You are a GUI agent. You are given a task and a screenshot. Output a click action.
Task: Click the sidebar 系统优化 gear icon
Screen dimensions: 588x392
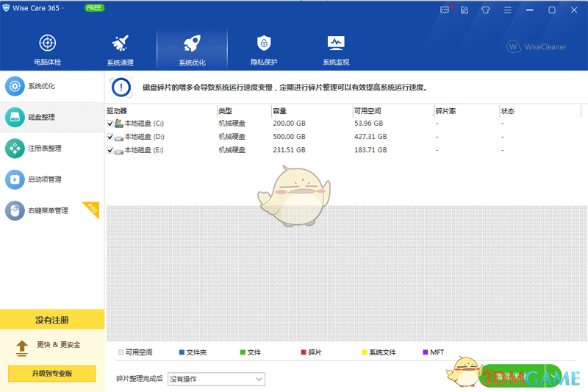[x=15, y=86]
